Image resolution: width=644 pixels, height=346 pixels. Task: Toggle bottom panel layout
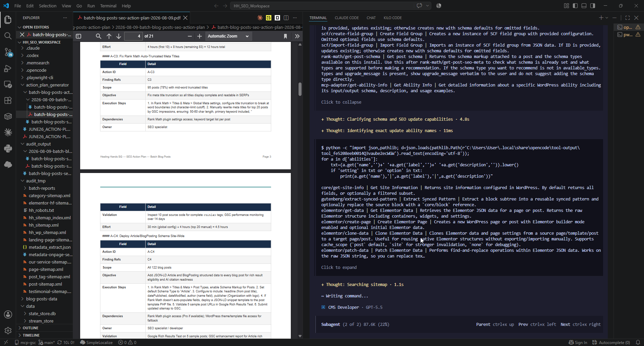point(584,6)
